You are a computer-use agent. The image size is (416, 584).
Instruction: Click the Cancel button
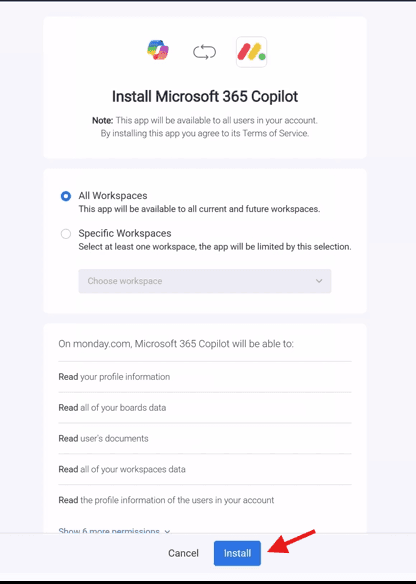[183, 553]
